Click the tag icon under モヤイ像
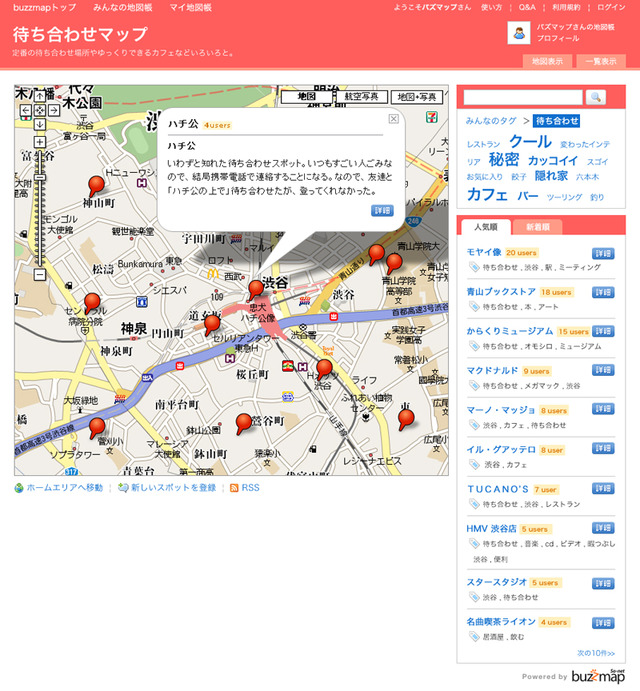Screen dimensions: 640x691 coord(474,267)
